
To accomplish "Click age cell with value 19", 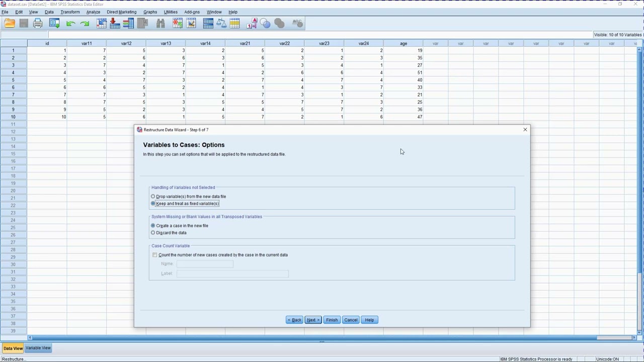I will [404, 50].
